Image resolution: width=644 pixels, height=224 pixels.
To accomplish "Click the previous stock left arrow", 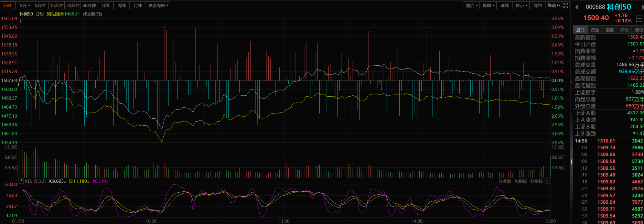I will point(577,7).
